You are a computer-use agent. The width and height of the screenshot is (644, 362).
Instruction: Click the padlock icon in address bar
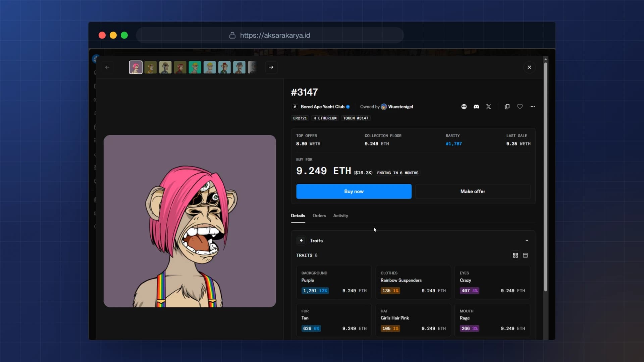click(232, 35)
